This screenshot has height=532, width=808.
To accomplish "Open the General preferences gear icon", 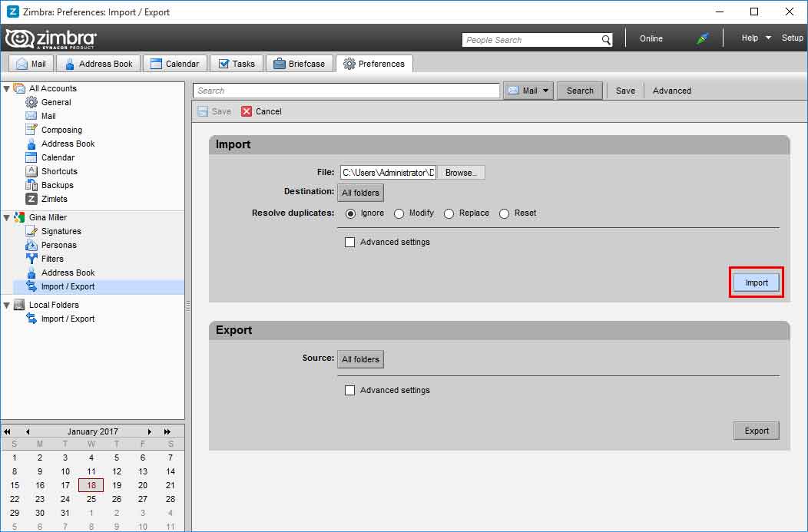I will click(x=31, y=102).
